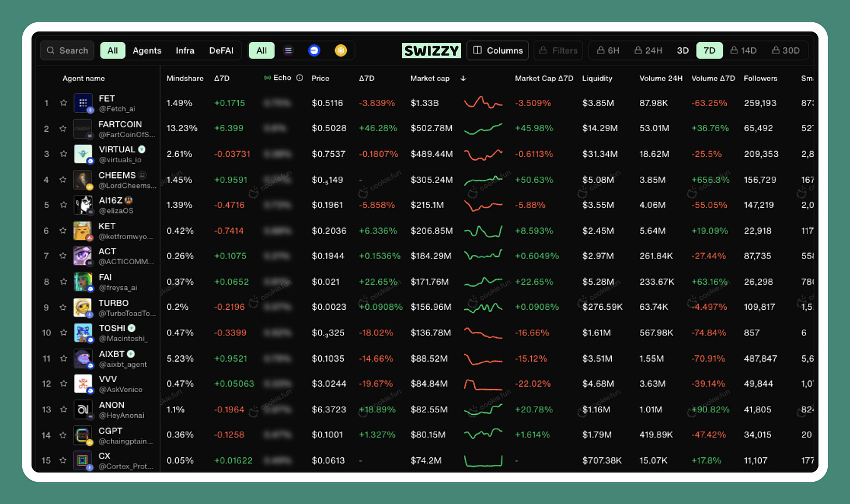The image size is (850, 504).
Task: Click the Market cap sort arrow
Action: coord(463,78)
